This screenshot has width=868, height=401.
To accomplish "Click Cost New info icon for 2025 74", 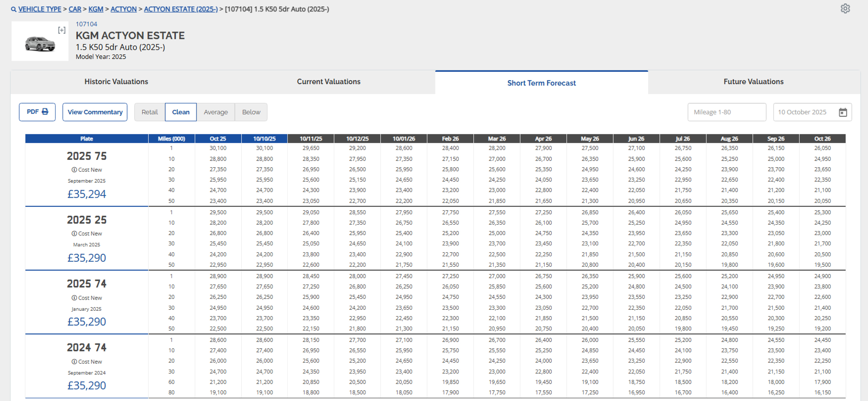I will click(x=74, y=298).
